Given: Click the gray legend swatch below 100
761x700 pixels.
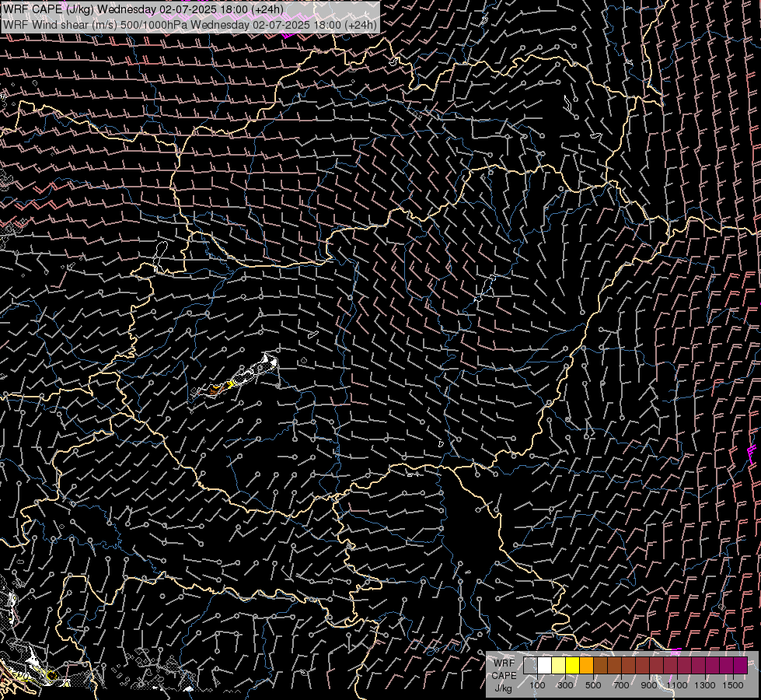Looking at the screenshot, I should 530,665.
